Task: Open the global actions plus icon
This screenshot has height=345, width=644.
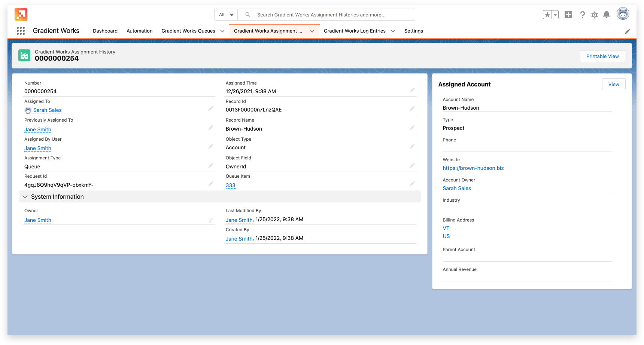Action: 568,15
